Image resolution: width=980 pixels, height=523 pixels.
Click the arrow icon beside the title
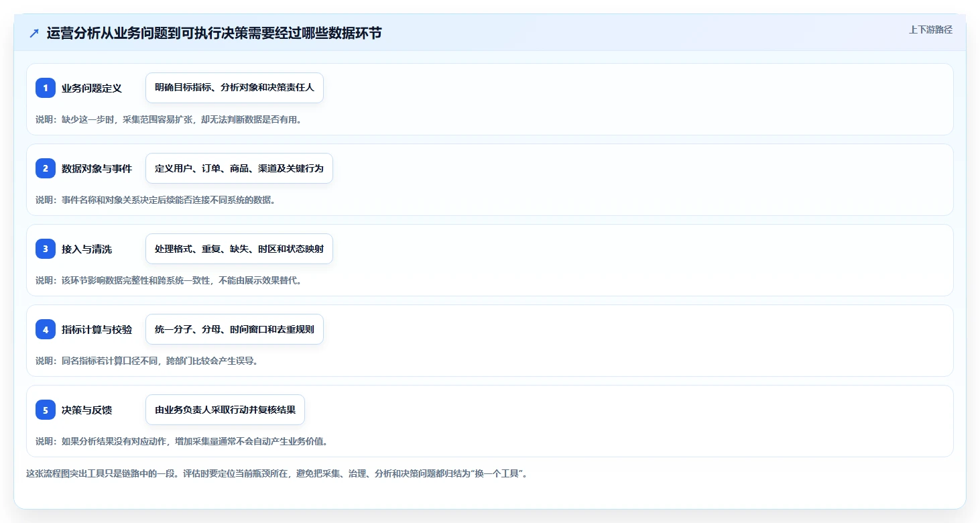(34, 34)
